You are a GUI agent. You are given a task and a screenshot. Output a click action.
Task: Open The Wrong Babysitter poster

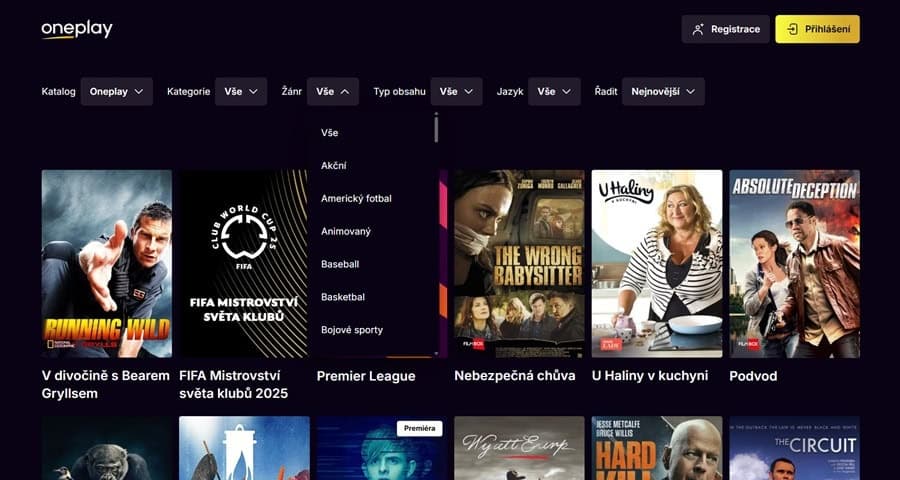click(x=519, y=264)
